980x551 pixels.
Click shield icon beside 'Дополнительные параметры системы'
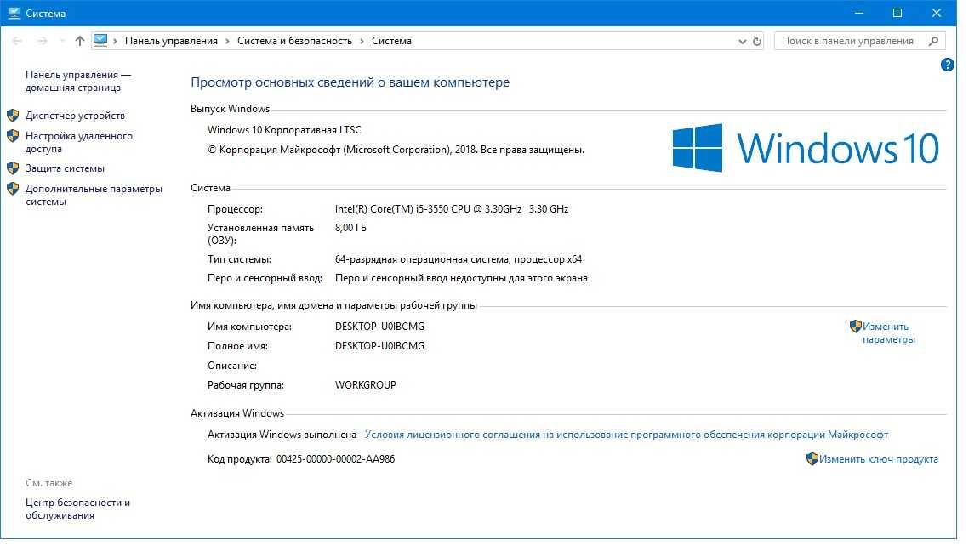[x=13, y=189]
